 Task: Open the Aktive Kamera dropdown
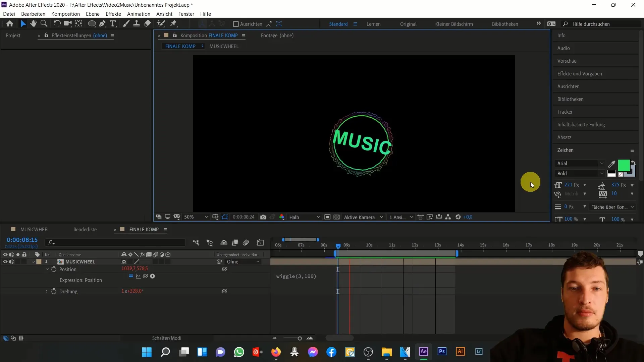coord(363,217)
